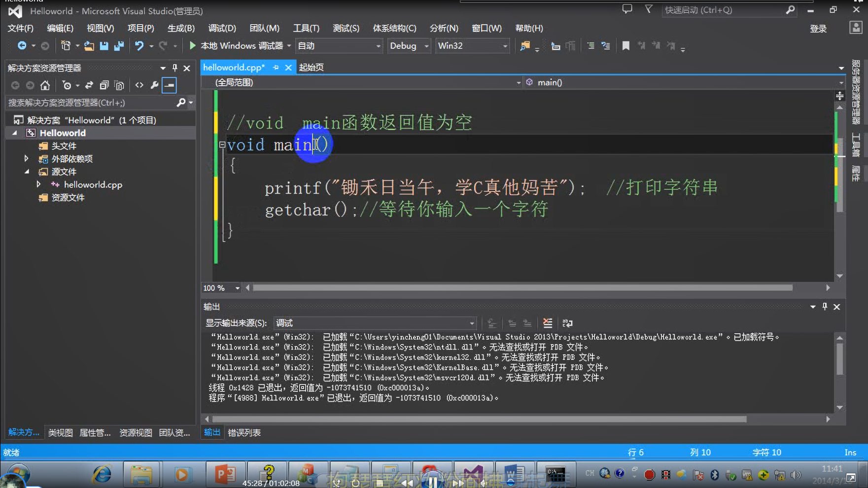Sync with Active Document in Solution Explorer

pyautogui.click(x=89, y=85)
